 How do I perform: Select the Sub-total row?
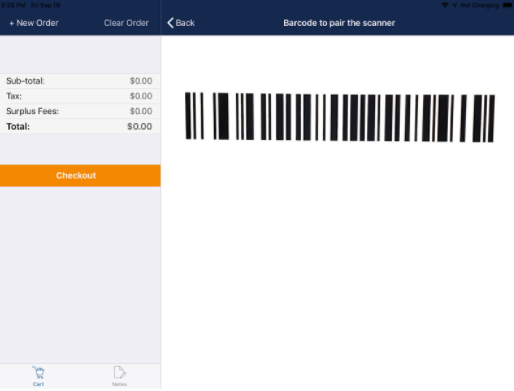[80, 81]
